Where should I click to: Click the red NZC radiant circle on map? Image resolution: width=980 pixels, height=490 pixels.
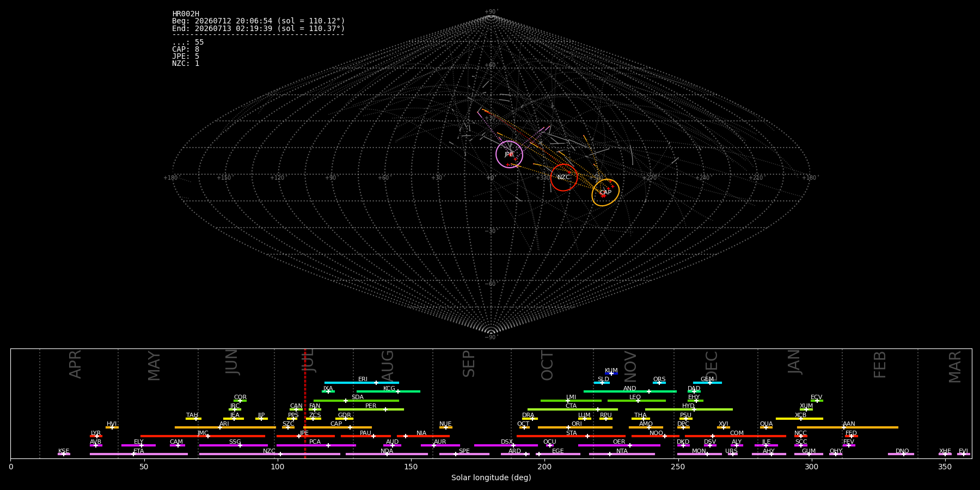point(563,177)
